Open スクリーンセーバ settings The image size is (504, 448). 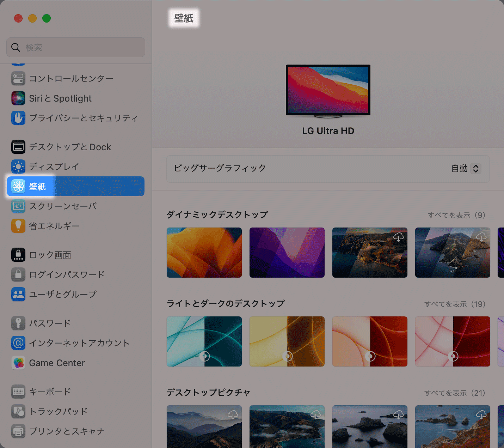(x=76, y=206)
